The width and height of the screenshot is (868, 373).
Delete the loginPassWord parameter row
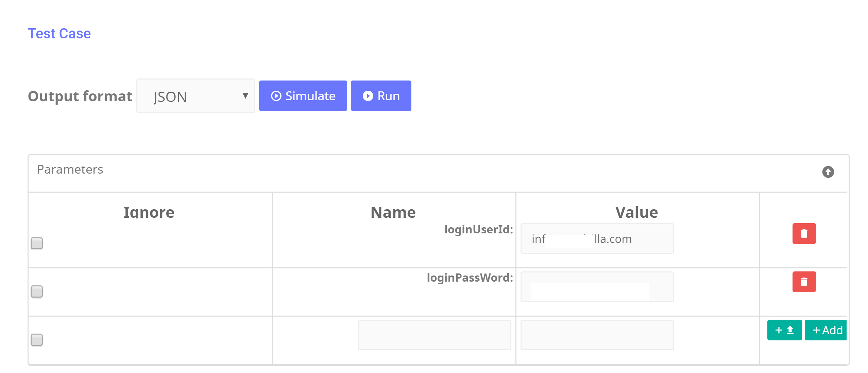[x=803, y=282]
